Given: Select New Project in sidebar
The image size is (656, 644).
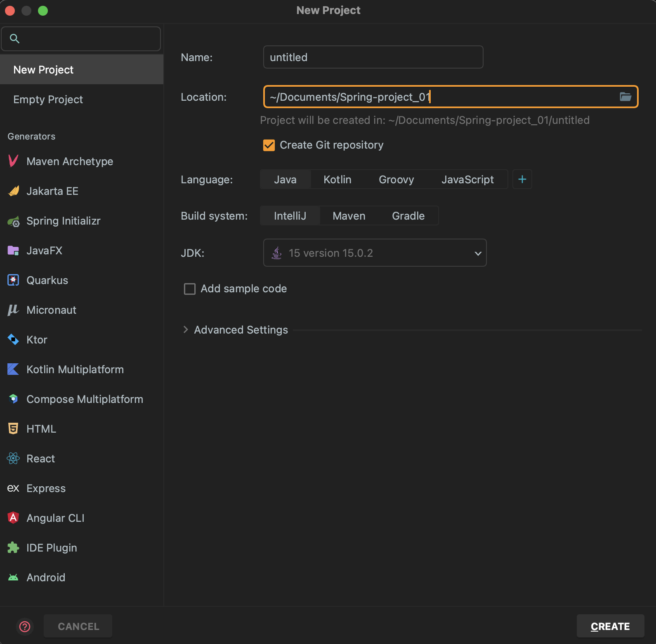Looking at the screenshot, I should 82,70.
